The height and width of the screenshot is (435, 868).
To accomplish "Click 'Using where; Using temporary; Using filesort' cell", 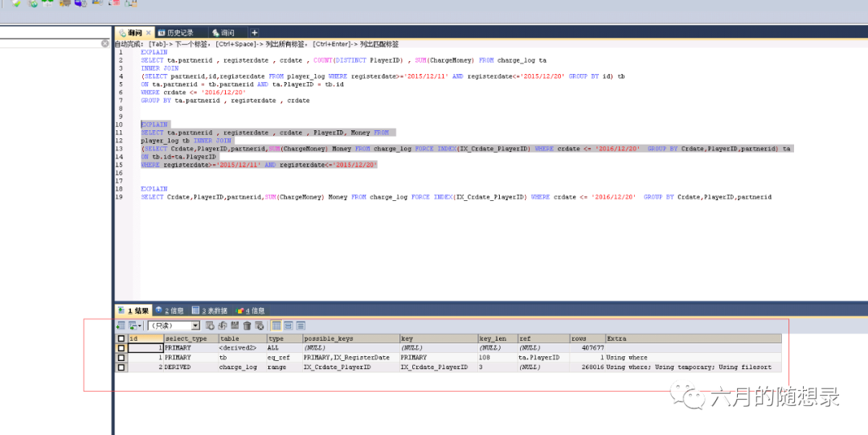I will click(693, 367).
